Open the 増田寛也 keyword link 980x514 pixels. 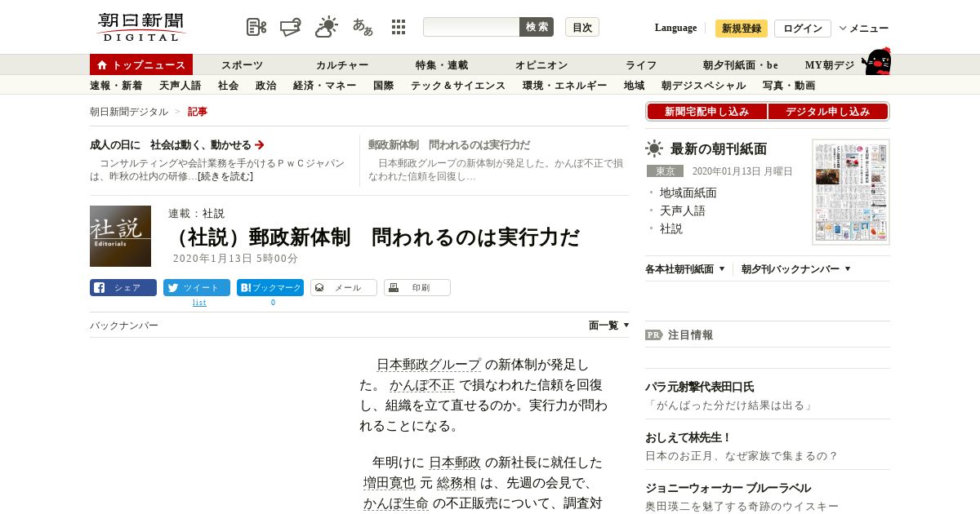pyautogui.click(x=390, y=483)
